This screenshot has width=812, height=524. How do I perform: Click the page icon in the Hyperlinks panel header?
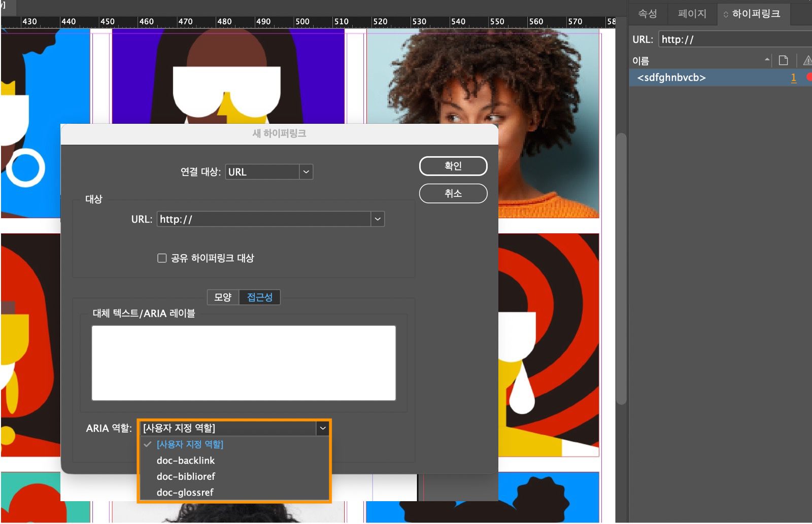click(x=783, y=59)
